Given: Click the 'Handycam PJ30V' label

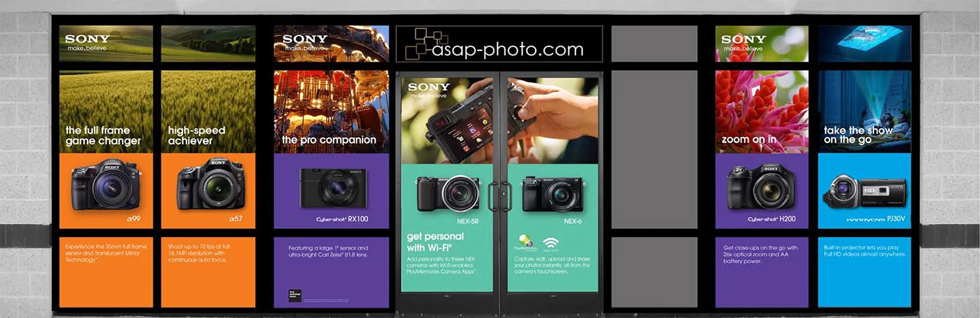Looking at the screenshot, I should point(876,219).
